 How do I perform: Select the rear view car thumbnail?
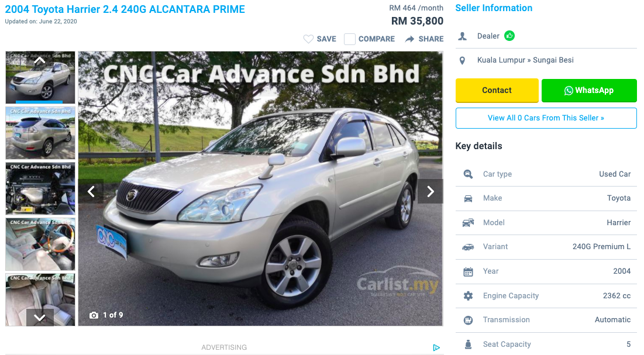(40, 133)
